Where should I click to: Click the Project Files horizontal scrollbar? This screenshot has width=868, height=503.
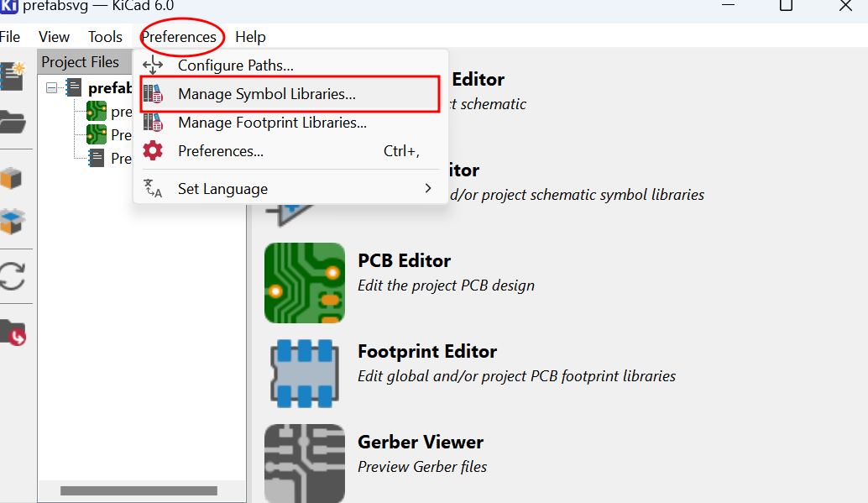pyautogui.click(x=139, y=490)
